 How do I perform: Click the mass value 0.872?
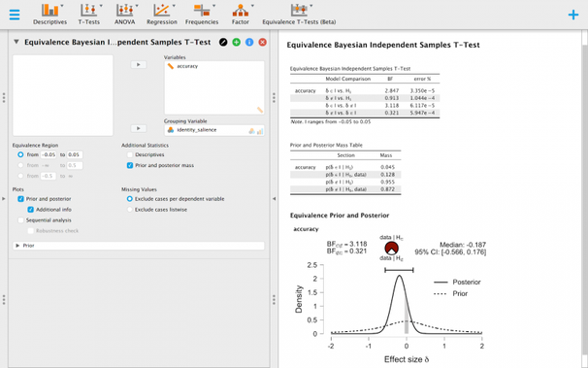[x=387, y=189]
